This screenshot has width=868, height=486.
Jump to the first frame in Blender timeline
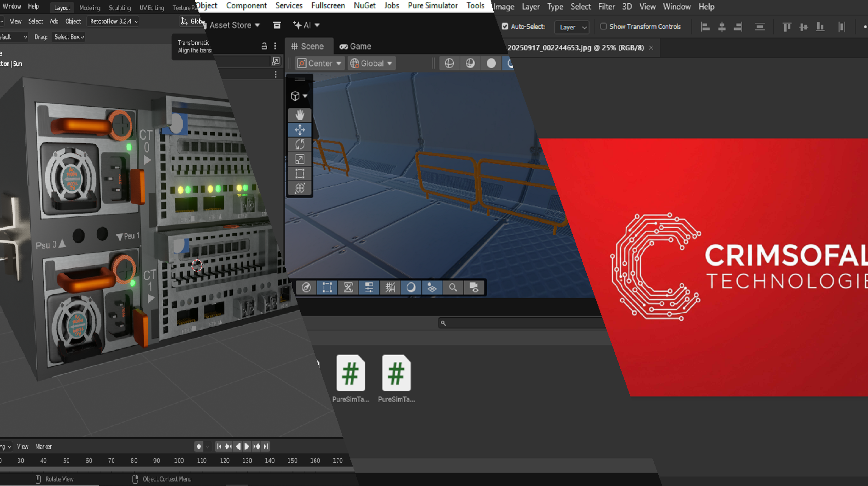[219, 447]
